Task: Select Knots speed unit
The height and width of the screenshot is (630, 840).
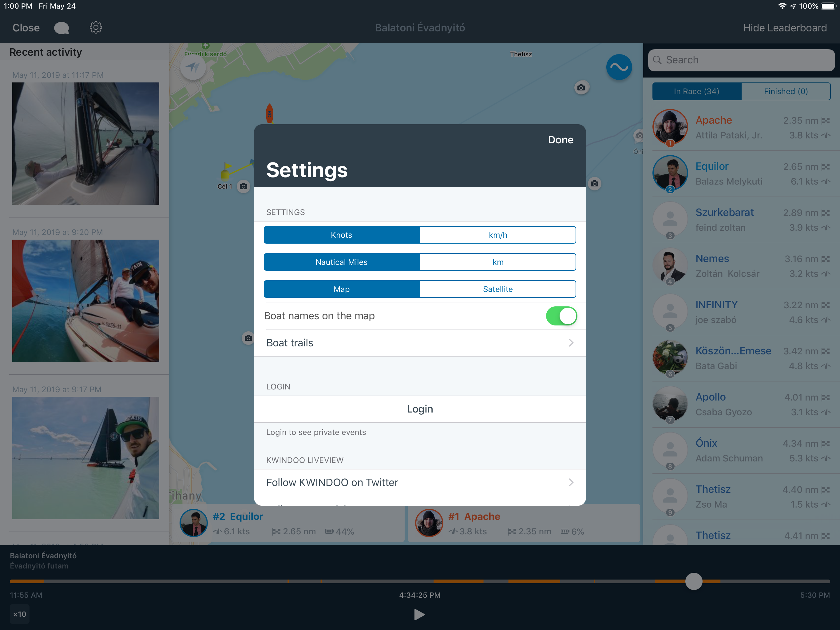Action: pyautogui.click(x=342, y=235)
